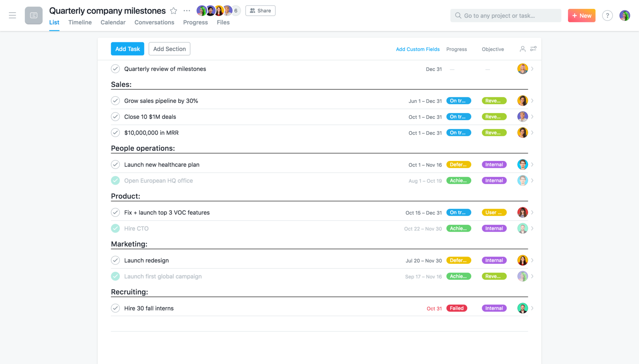Check off 'Hire 30 fall interns' task
This screenshot has height=364, width=639.
click(115, 308)
